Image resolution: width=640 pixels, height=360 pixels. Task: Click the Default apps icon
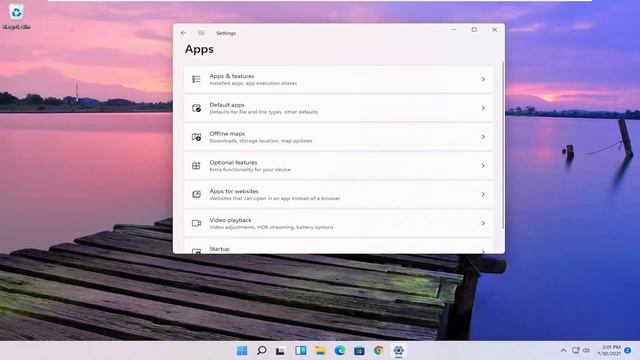[x=196, y=108]
